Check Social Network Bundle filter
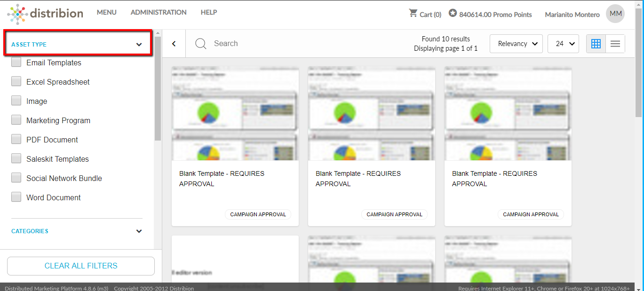The width and height of the screenshot is (644, 291). click(16, 178)
